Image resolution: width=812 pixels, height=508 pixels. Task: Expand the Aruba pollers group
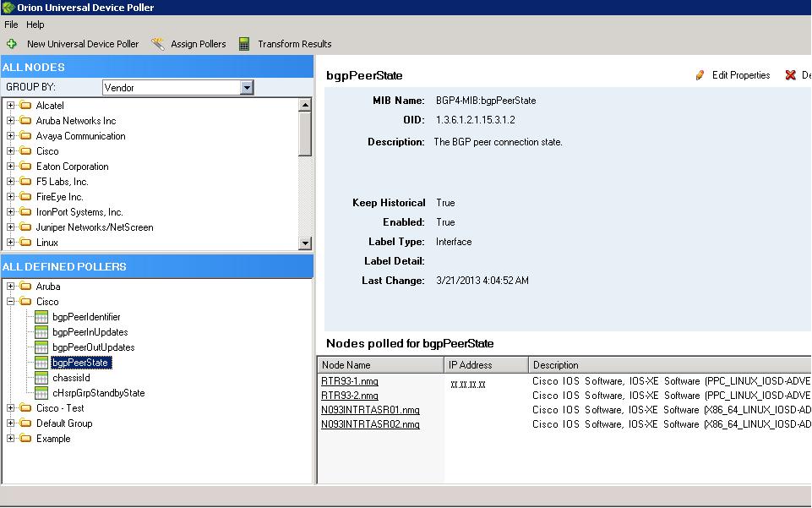(x=10, y=287)
